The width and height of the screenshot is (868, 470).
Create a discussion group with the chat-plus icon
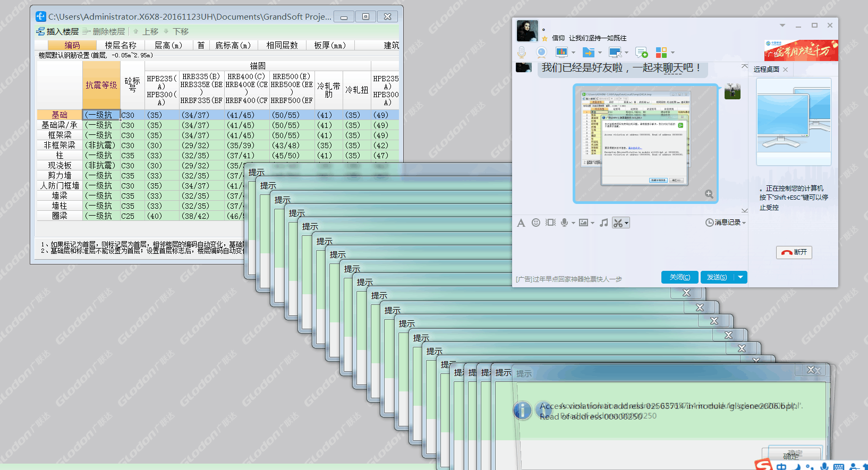(642, 52)
